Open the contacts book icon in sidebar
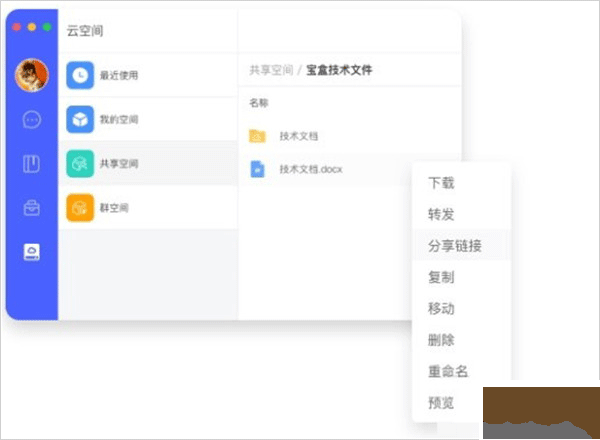This screenshot has width=600, height=440. (x=32, y=164)
